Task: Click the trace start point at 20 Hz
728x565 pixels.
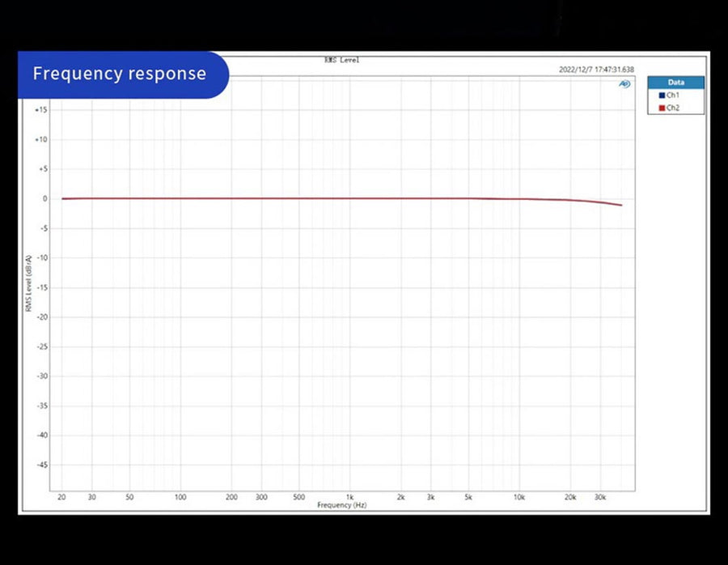Action: [x=63, y=199]
